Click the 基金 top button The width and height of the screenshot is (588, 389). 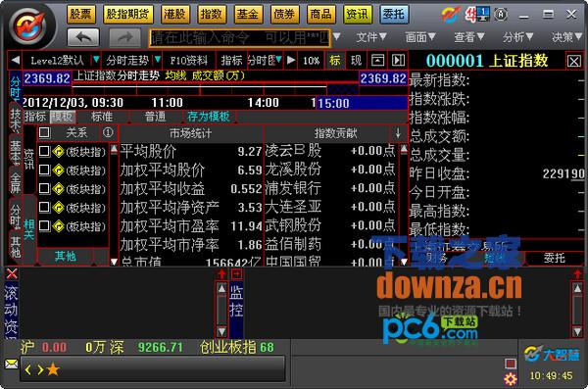(x=248, y=15)
